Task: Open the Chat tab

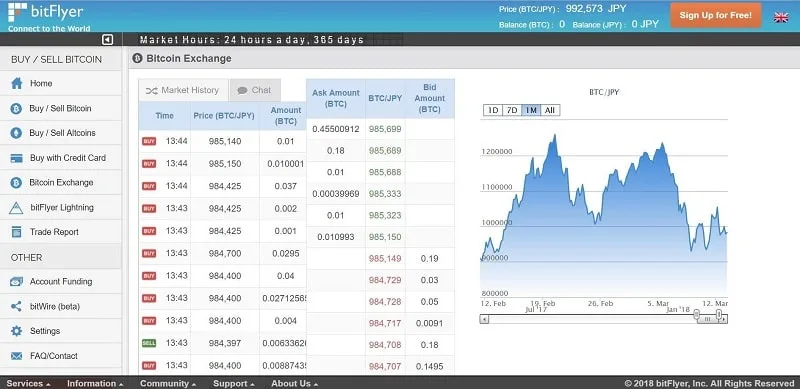Action: click(255, 90)
